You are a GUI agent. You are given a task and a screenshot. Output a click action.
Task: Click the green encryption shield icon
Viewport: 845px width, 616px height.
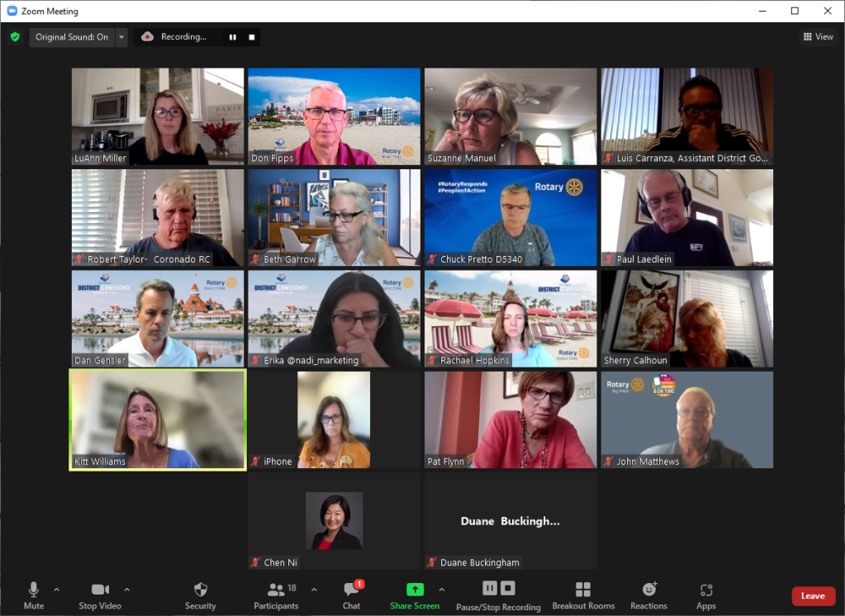15,37
